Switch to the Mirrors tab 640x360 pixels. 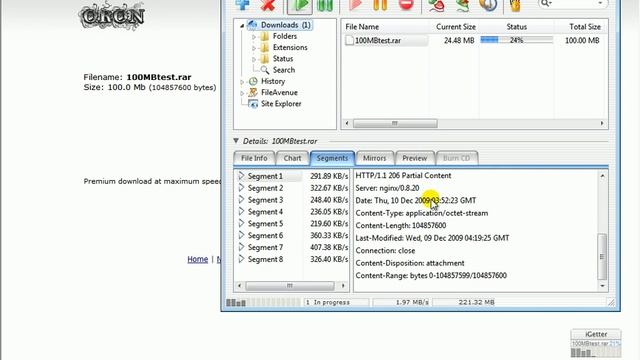tap(374, 158)
